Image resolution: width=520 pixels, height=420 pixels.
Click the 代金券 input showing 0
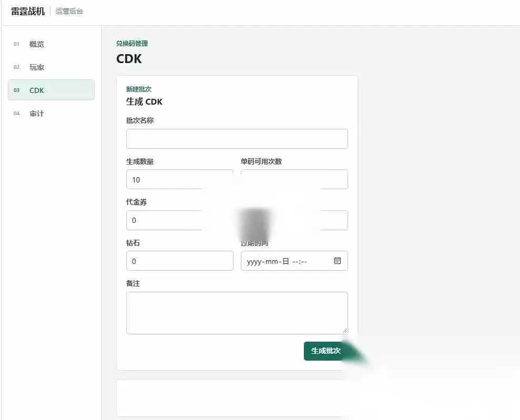(180, 220)
